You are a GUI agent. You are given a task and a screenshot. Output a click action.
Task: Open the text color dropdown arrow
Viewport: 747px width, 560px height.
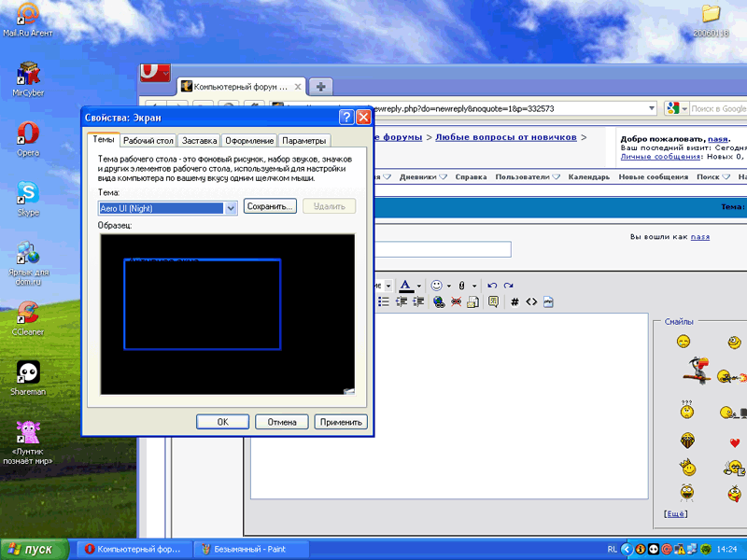pos(418,286)
